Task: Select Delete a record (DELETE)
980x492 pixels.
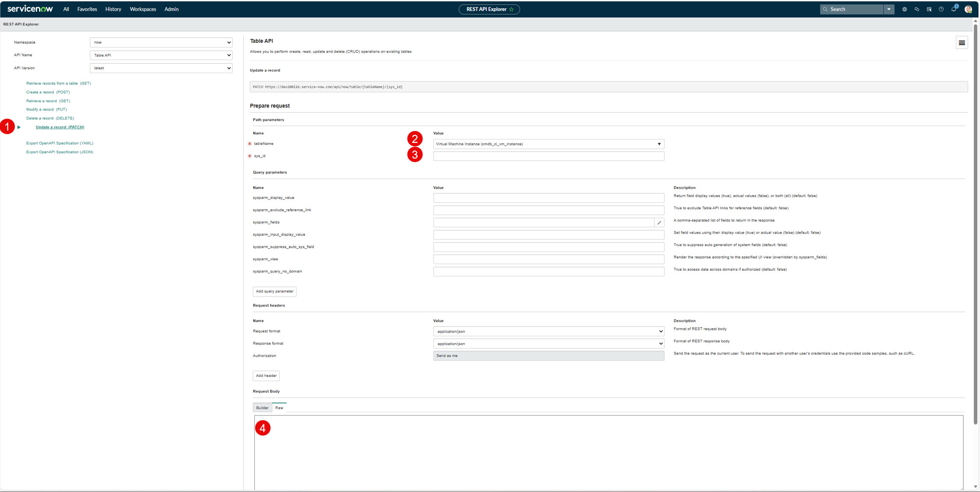Action: 50,119
